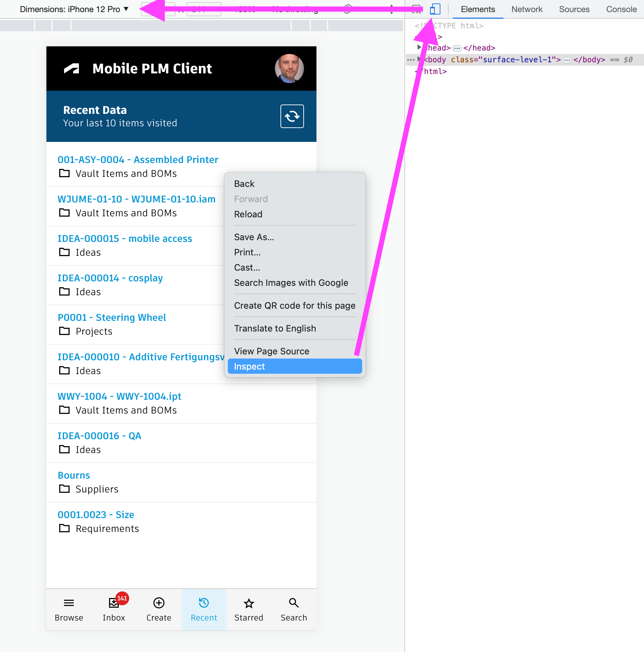Open the Starred star icon
This screenshot has height=652, width=644.
[x=249, y=603]
